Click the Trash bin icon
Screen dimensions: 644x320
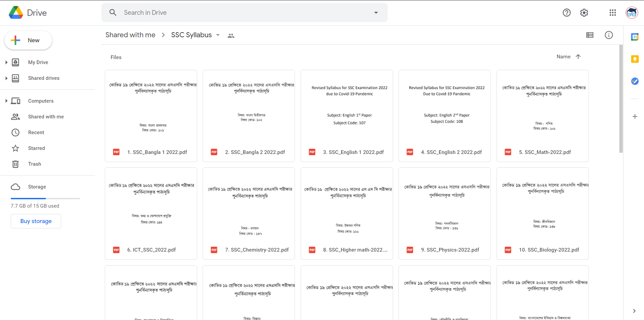(15, 164)
